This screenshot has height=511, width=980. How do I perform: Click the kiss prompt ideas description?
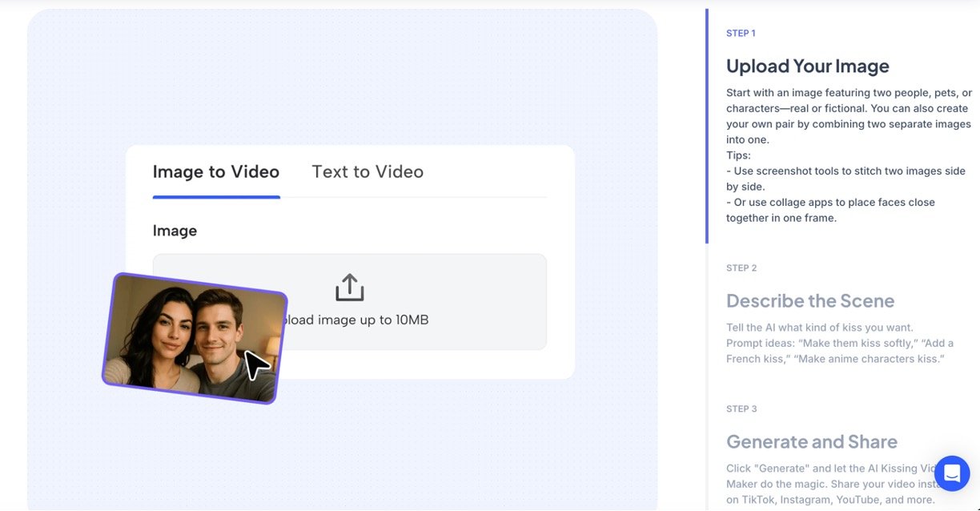[x=839, y=343]
